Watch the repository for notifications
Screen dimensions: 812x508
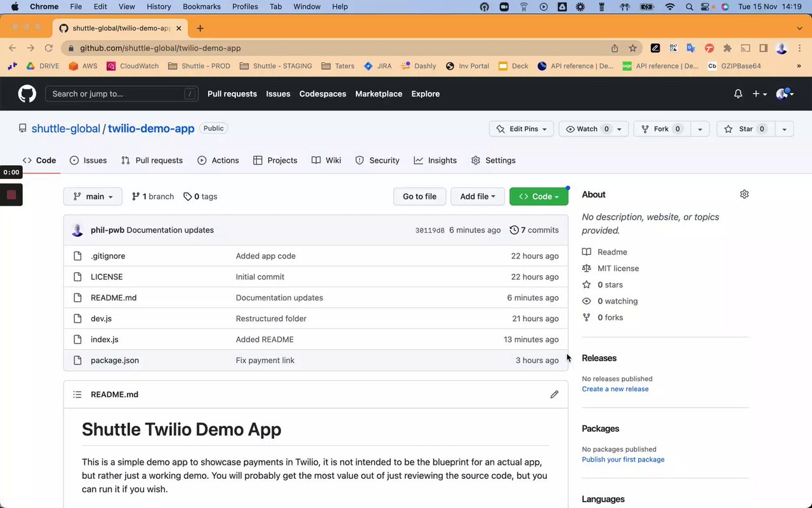click(x=593, y=129)
